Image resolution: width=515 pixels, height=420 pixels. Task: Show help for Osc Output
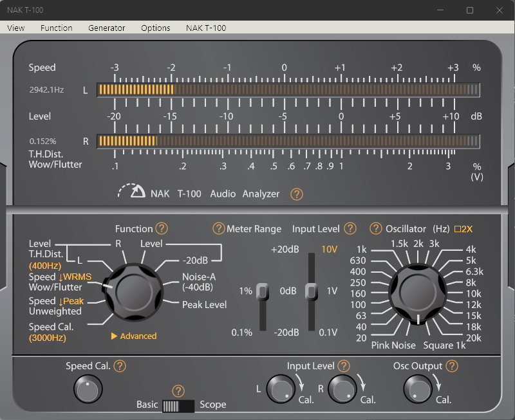coord(452,366)
